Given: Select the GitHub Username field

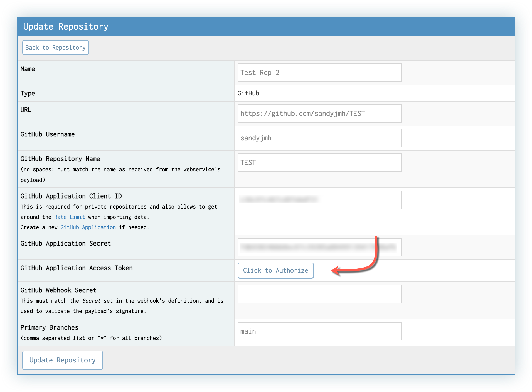Looking at the screenshot, I should click(320, 138).
